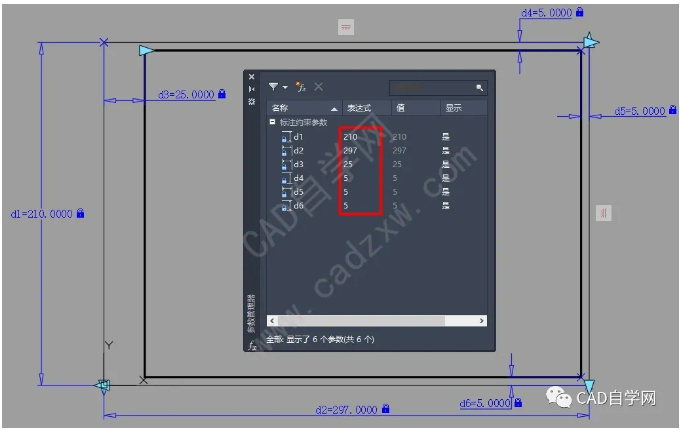This screenshot has height=435, width=685.
Task: Toggle the 是 display cell for d5
Action: (x=446, y=192)
